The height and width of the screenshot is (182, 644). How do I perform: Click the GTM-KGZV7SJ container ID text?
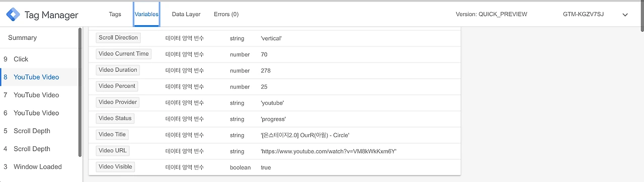[x=583, y=14]
